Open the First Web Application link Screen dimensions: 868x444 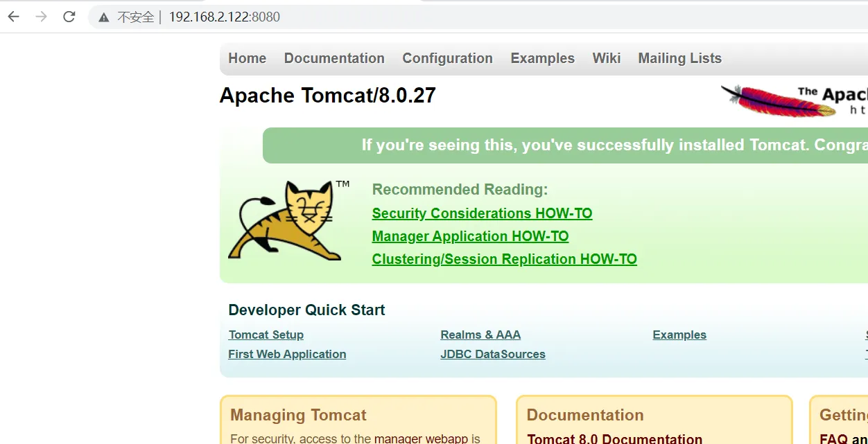point(287,354)
